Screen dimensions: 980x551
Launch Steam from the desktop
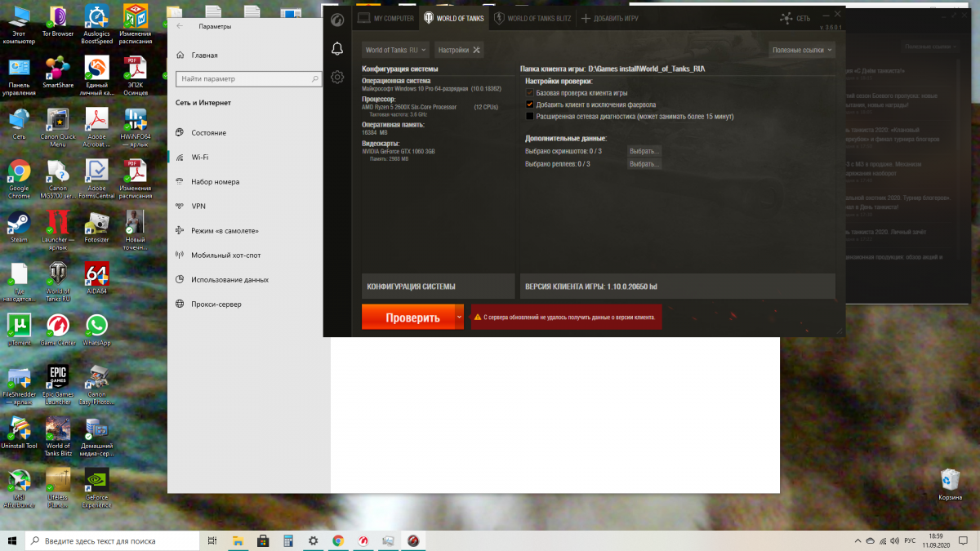19,226
